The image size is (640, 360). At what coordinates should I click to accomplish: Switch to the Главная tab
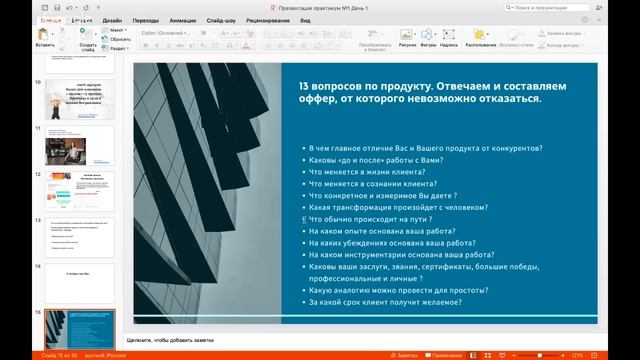click(x=51, y=20)
